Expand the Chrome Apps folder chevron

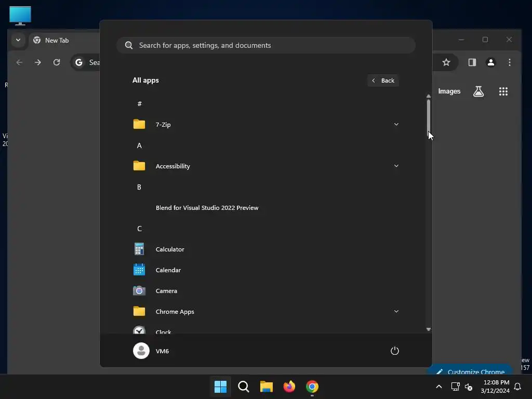pyautogui.click(x=396, y=312)
